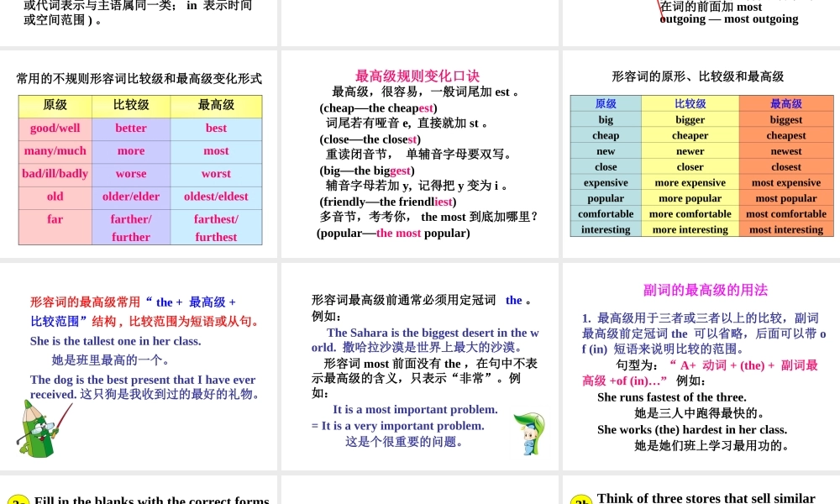Click the teal 原级 header in the right table
The width and height of the screenshot is (840, 504).
click(606, 103)
